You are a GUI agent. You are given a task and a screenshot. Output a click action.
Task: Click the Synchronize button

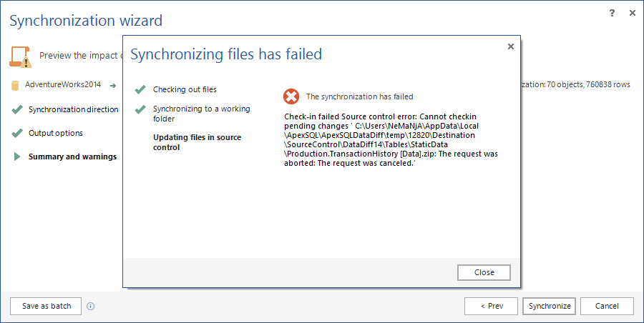pos(550,306)
